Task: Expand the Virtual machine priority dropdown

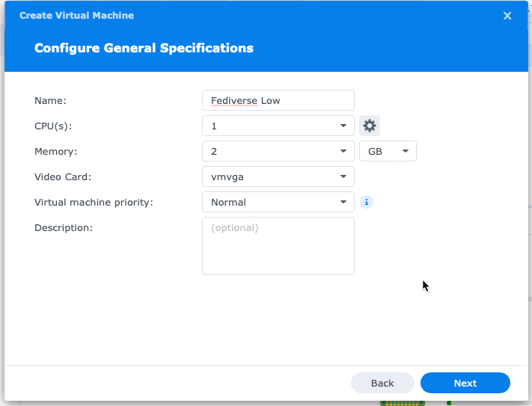Action: click(278, 202)
